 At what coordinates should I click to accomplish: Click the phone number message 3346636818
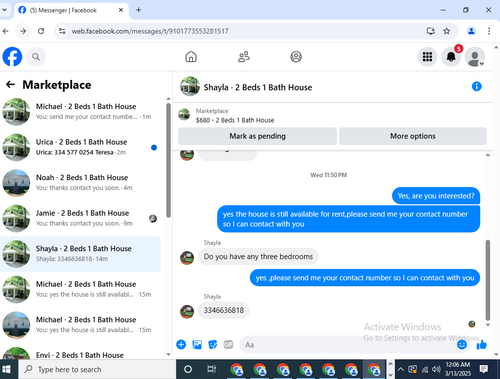pyautogui.click(x=224, y=310)
